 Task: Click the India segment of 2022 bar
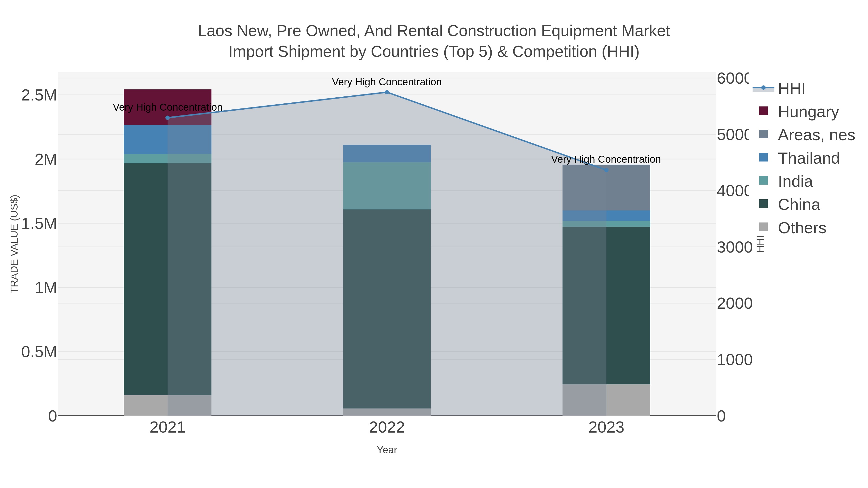pyautogui.click(x=387, y=186)
